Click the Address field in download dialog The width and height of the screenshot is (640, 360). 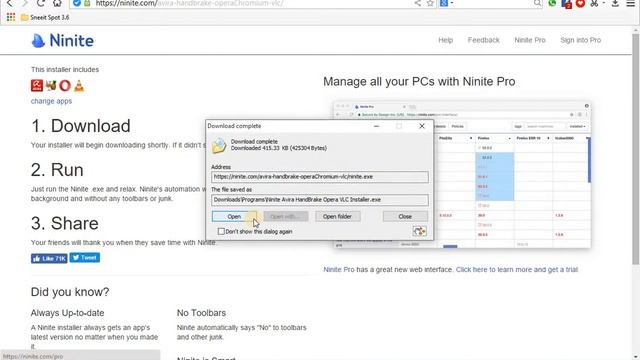[x=320, y=177]
